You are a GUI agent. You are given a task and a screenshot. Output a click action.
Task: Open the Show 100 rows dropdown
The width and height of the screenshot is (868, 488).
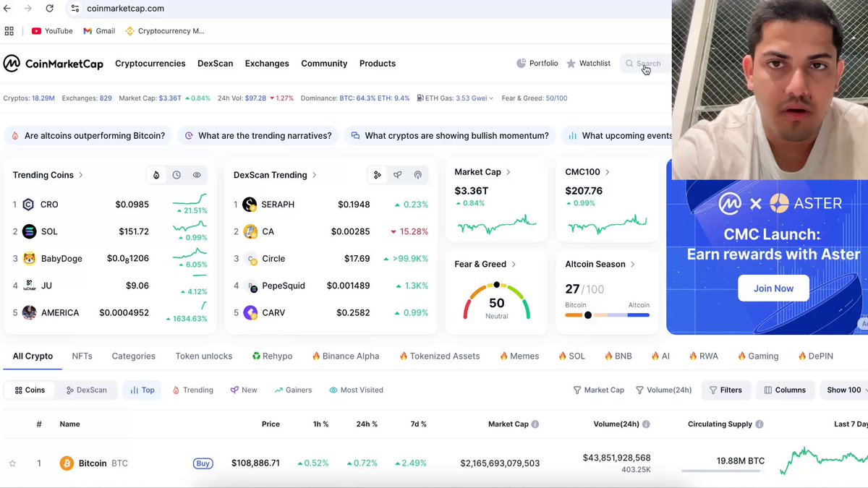tap(846, 390)
